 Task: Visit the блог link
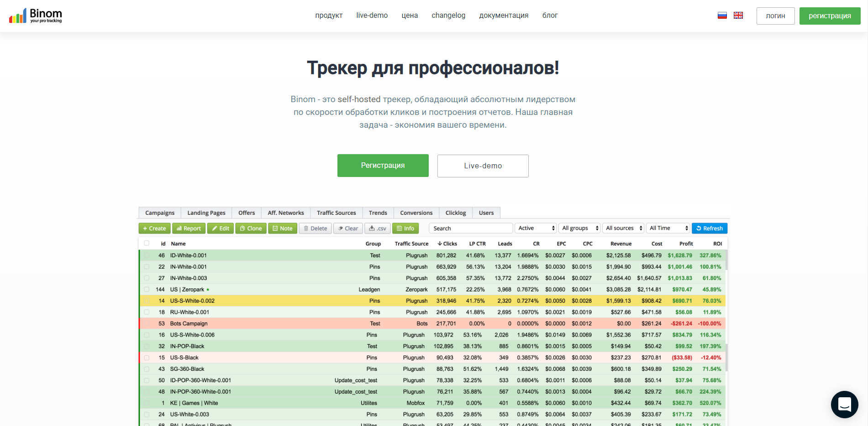tap(550, 16)
